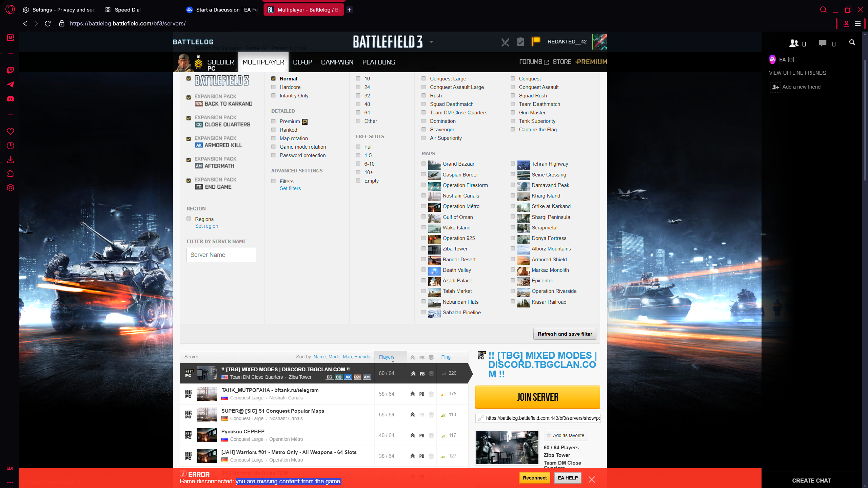Open Discord from the Opera GX sidebar

tap(11, 99)
